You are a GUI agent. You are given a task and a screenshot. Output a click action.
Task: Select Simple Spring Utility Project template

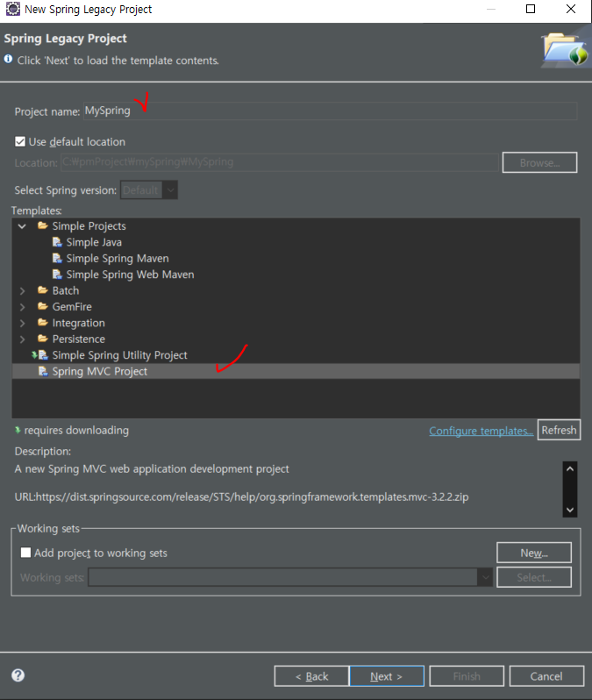tap(119, 355)
